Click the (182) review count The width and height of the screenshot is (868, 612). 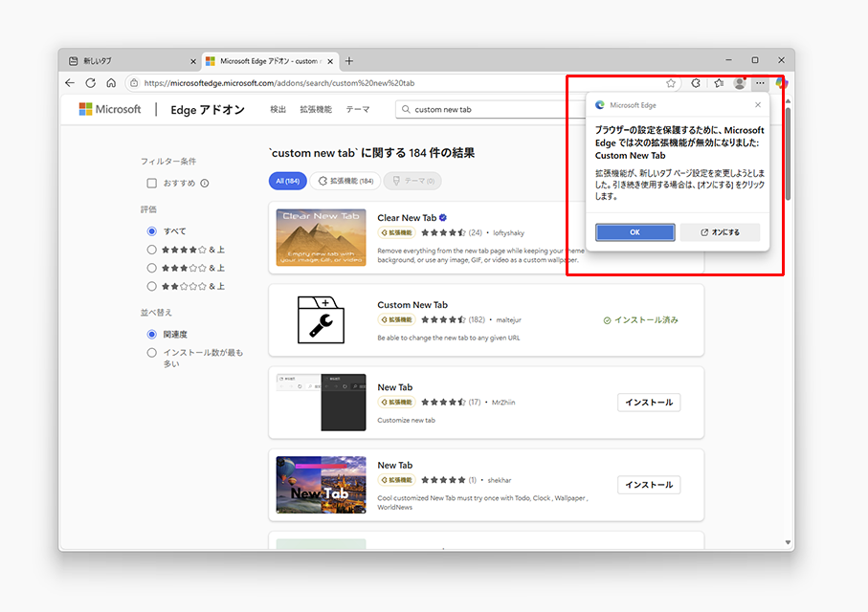(x=477, y=319)
